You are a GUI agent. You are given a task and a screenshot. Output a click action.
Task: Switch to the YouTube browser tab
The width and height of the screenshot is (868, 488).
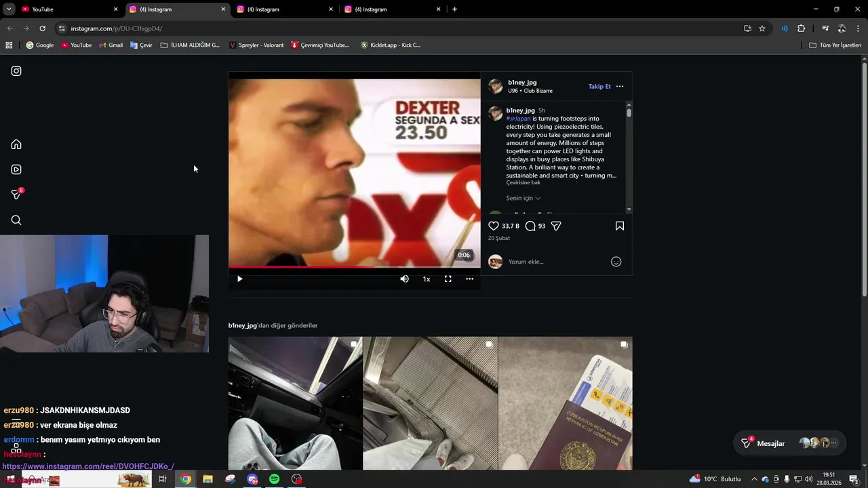pyautogui.click(x=69, y=9)
